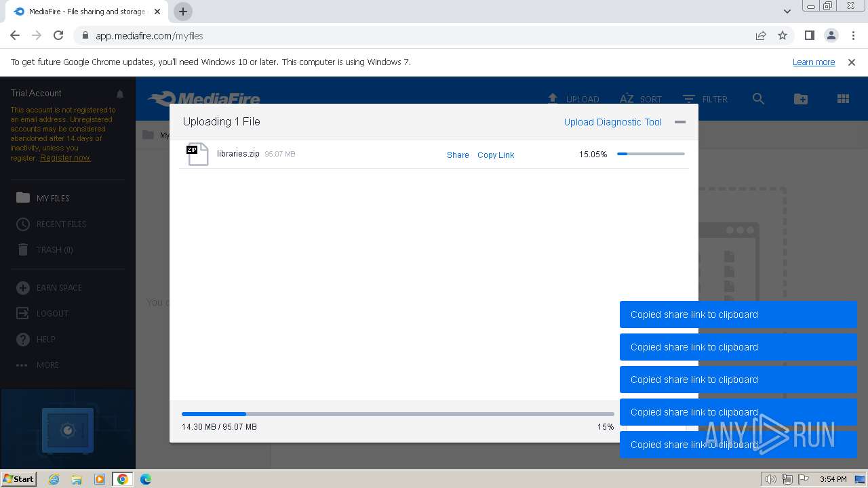Screen dimensions: 868x488
Task: Reload the page
Action: click(58, 36)
